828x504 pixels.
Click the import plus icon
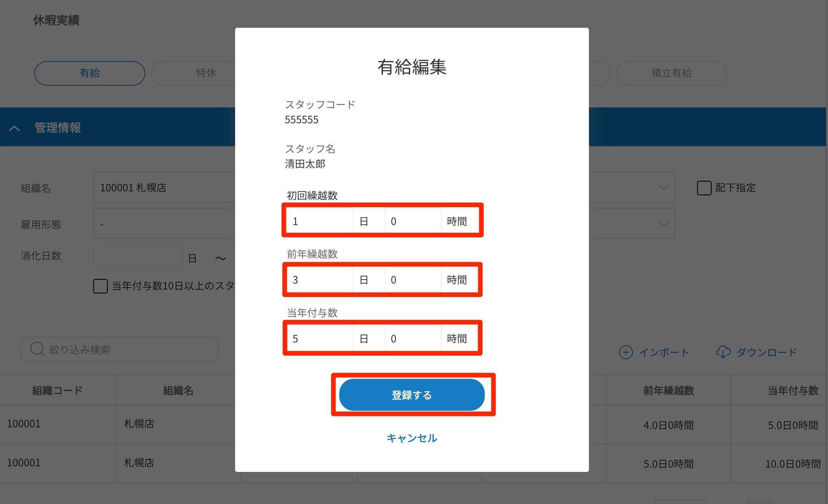[x=625, y=352]
